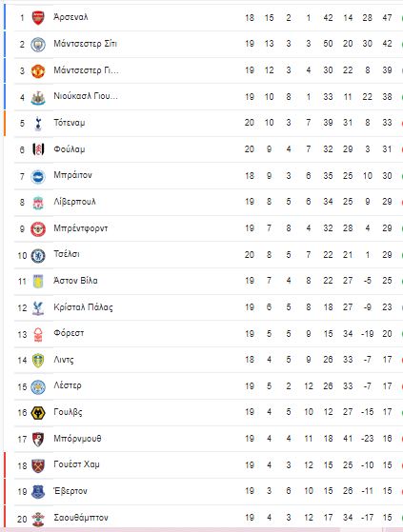Click the Wolves crest icon
Viewport: 403px width, 532px height.
(x=38, y=413)
